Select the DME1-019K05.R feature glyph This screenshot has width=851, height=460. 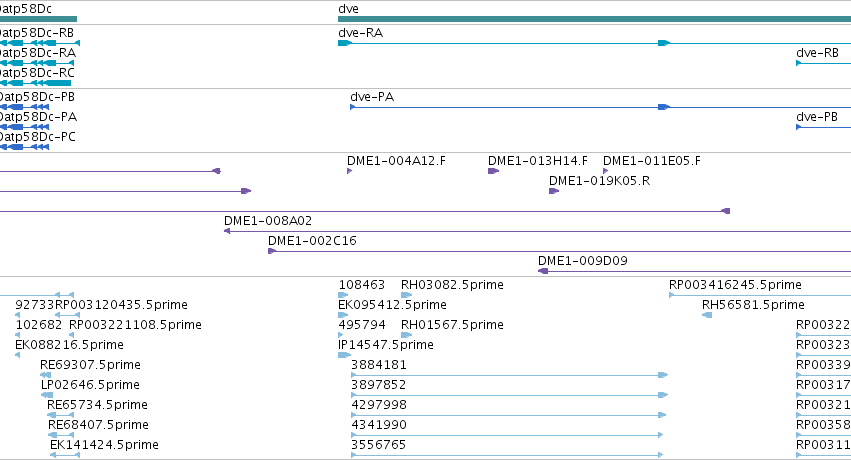tap(554, 191)
